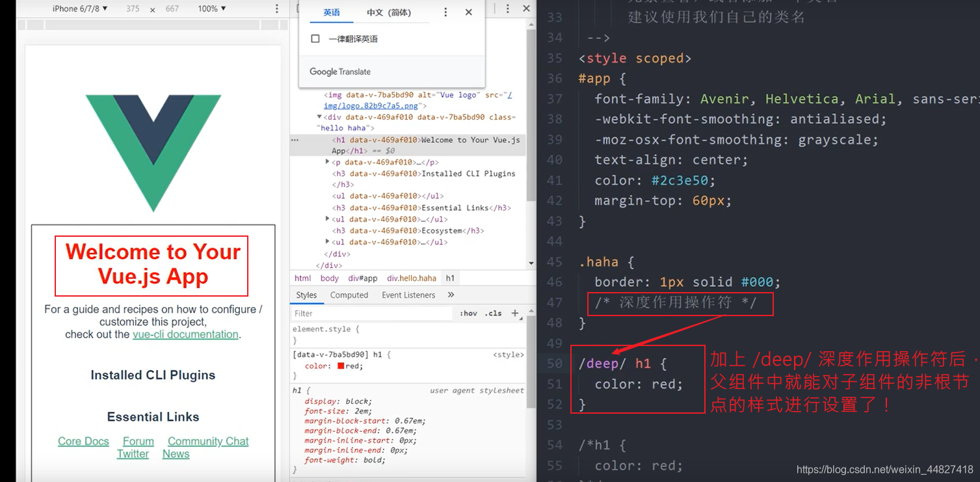Toggle the .cls class editor
Screen dimensions: 980x482
[494, 313]
